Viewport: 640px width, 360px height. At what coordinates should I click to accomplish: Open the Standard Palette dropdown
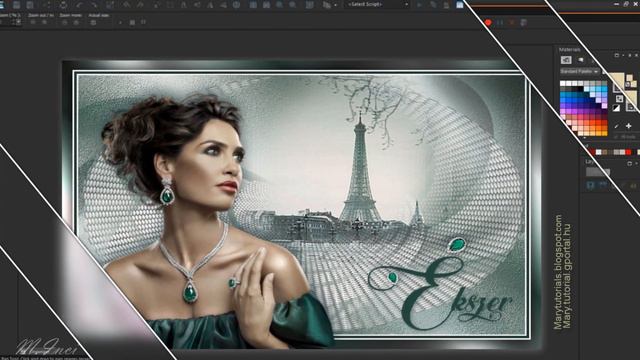tap(580, 71)
